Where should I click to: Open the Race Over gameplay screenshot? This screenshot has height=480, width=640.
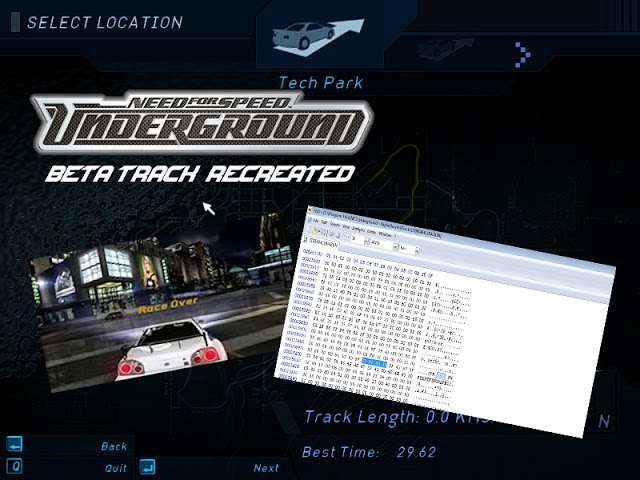click(163, 302)
